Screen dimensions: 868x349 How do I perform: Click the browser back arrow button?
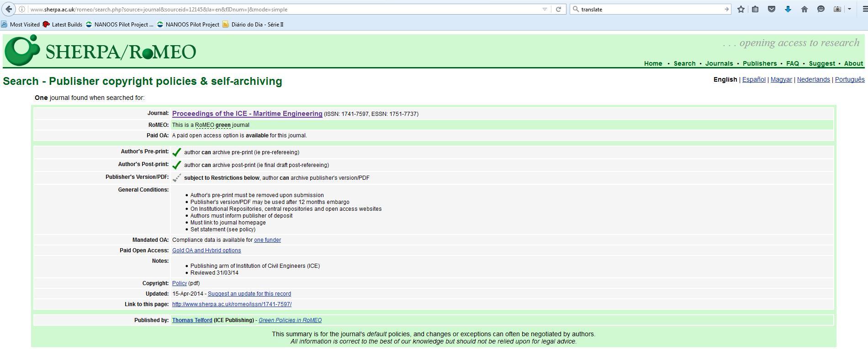tap(9, 9)
